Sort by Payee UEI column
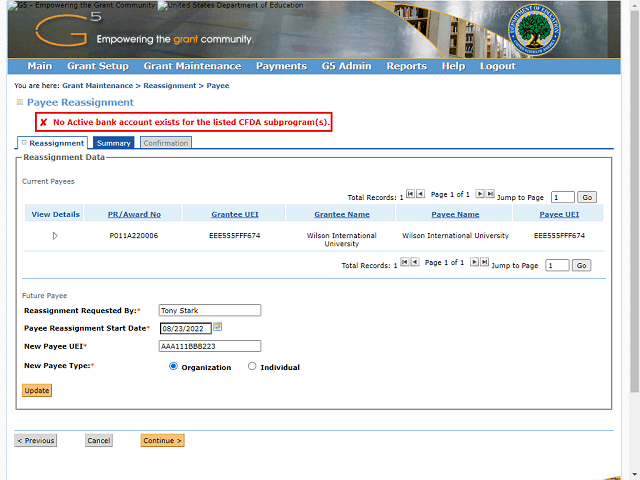This screenshot has width=640, height=480. [559, 214]
